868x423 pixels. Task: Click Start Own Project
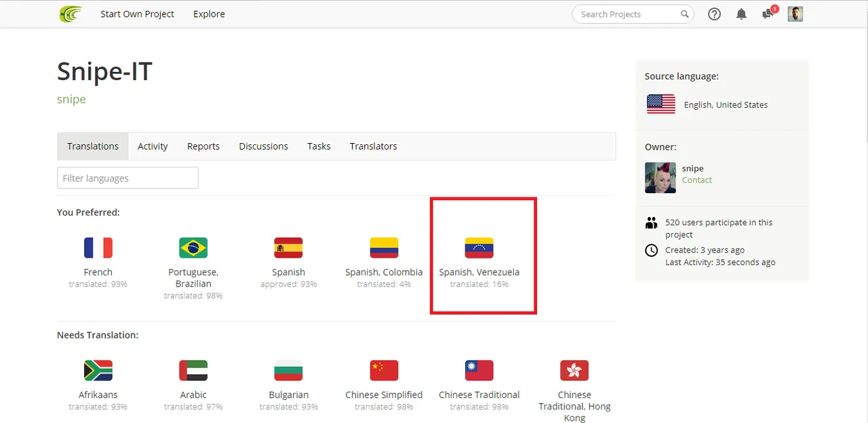pyautogui.click(x=137, y=14)
